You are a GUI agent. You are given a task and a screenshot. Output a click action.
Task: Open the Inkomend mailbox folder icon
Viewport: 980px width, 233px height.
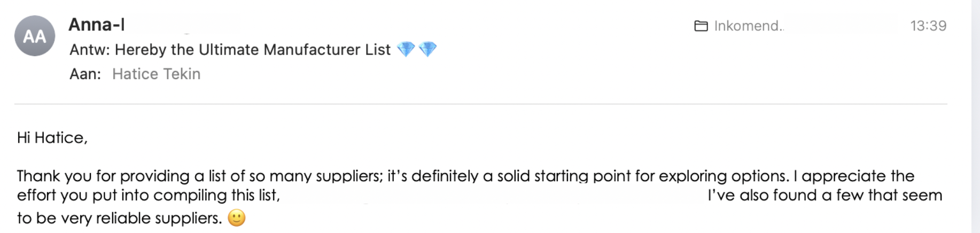coord(701,26)
